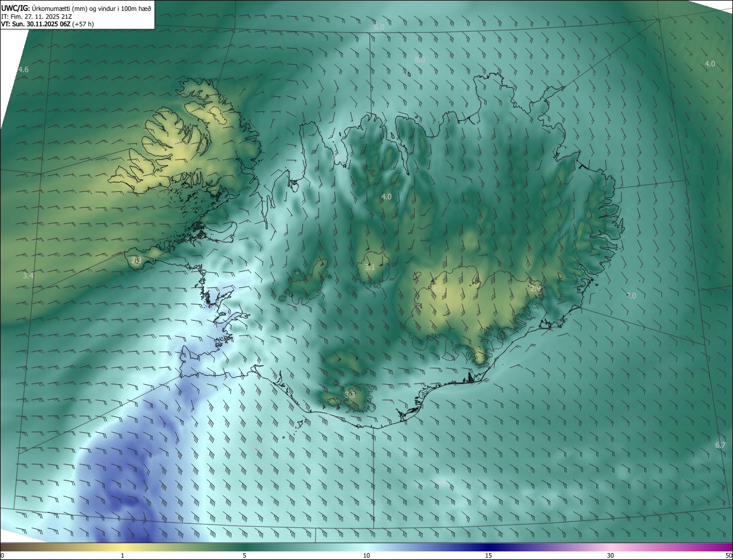
Task: Click the 10 tick label on the color scale
Action: tap(366, 555)
